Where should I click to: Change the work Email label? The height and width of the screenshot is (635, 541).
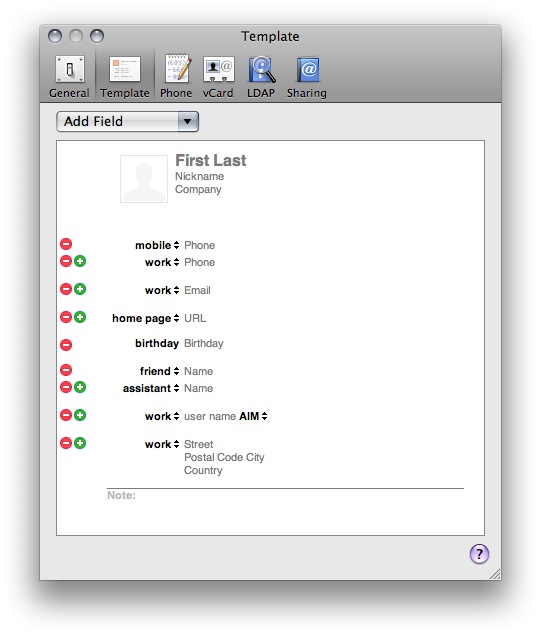point(162,290)
